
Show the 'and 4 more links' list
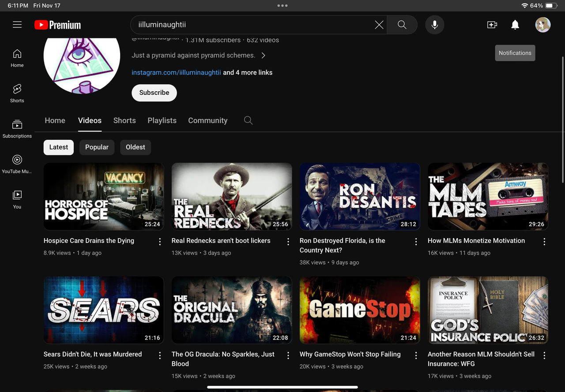coord(248,72)
